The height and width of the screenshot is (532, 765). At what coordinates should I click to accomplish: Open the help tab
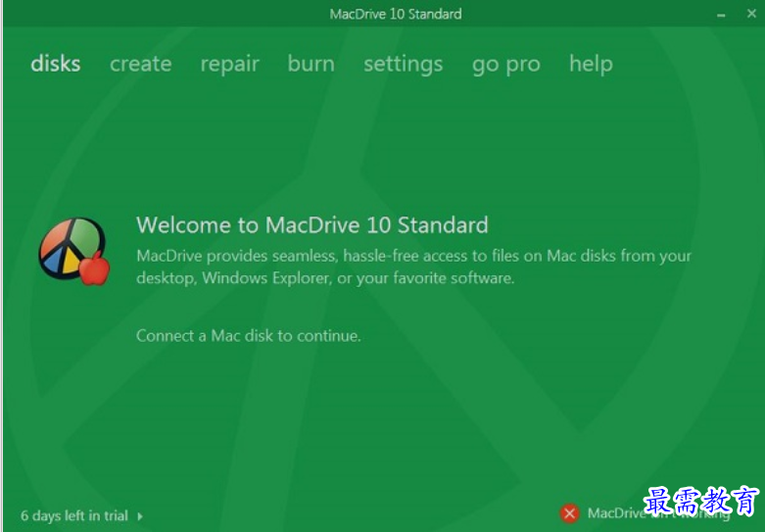tap(591, 65)
